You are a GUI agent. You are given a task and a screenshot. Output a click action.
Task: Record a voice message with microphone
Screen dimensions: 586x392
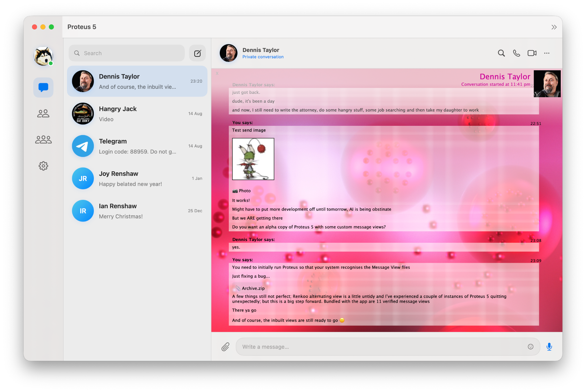click(549, 347)
